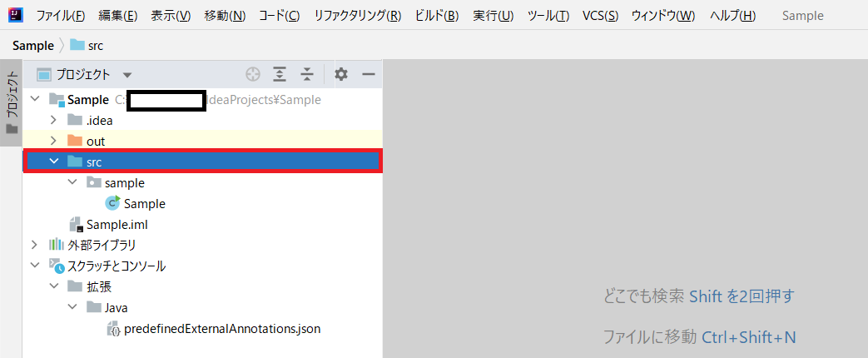Viewport: 868px width, 358px height.
Task: Click the runnable class icon beside Sample
Action: pos(113,203)
